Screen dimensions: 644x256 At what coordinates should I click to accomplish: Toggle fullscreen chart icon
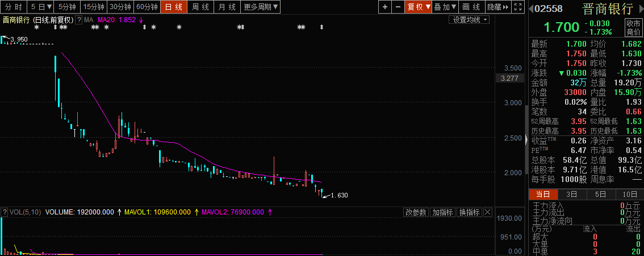pyautogui.click(x=518, y=7)
